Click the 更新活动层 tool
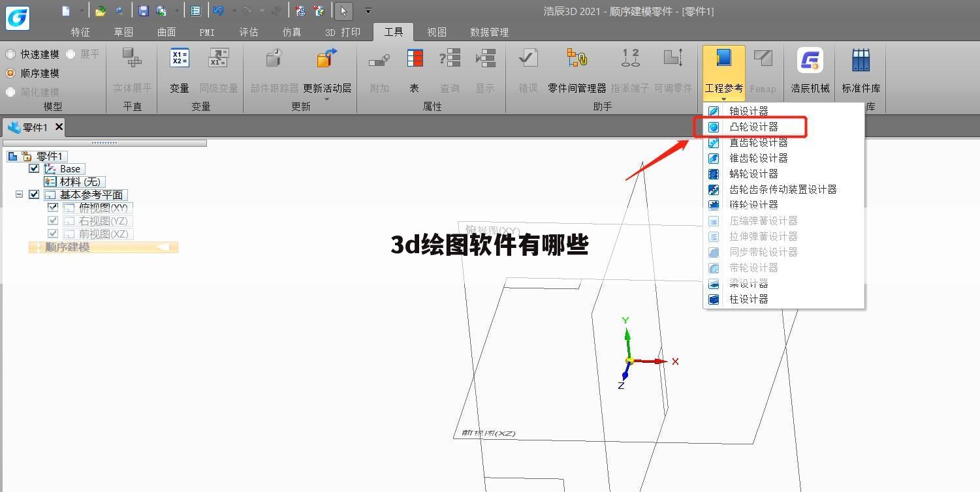This screenshot has height=492, width=980. pyautogui.click(x=327, y=70)
